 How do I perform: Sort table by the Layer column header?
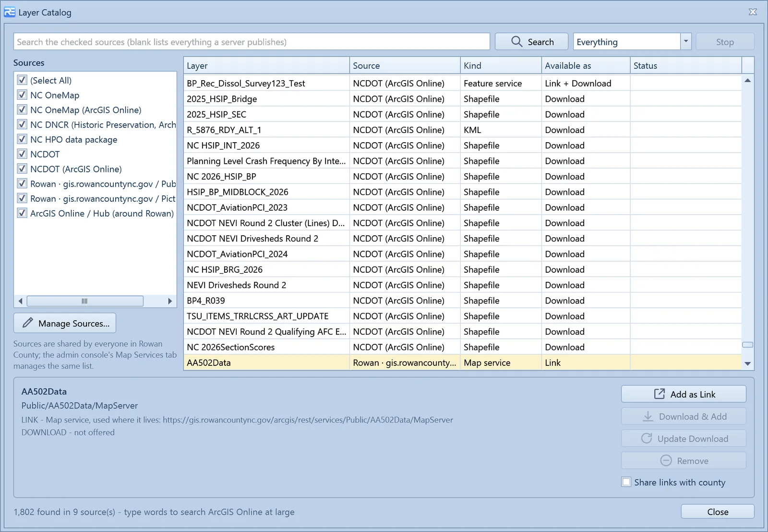tap(266, 66)
